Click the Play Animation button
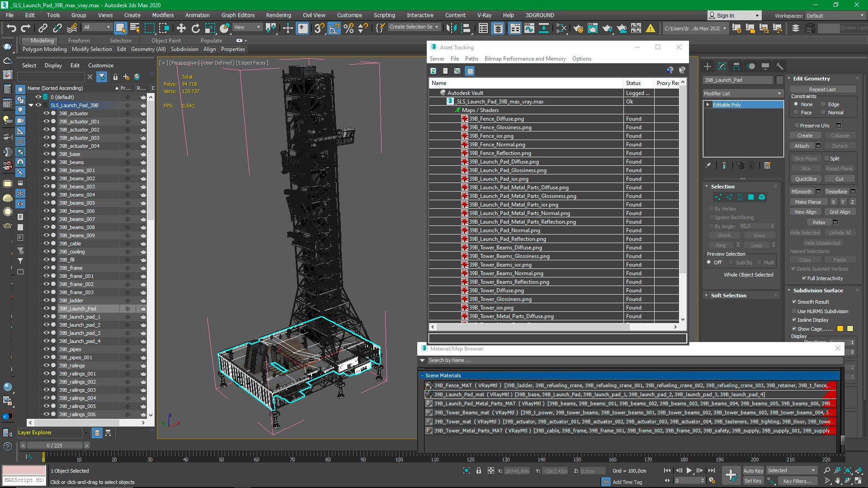 (x=689, y=470)
